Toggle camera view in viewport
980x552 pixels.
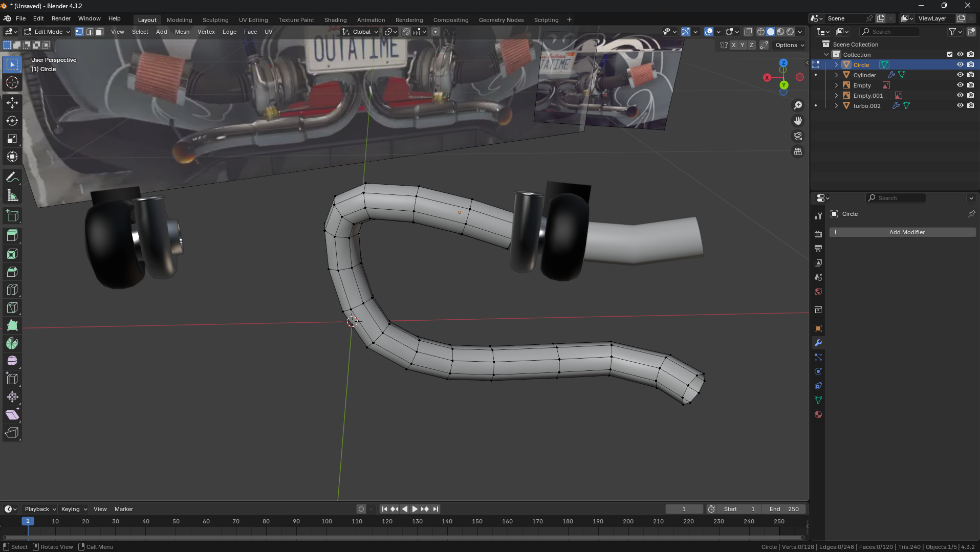798,136
